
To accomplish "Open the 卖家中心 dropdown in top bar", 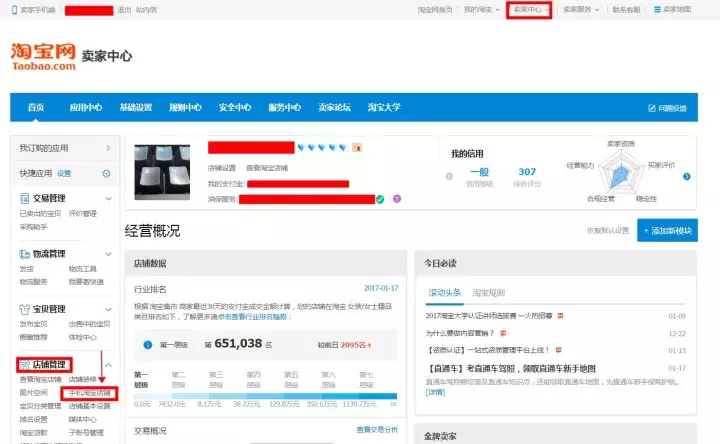I will click(531, 9).
